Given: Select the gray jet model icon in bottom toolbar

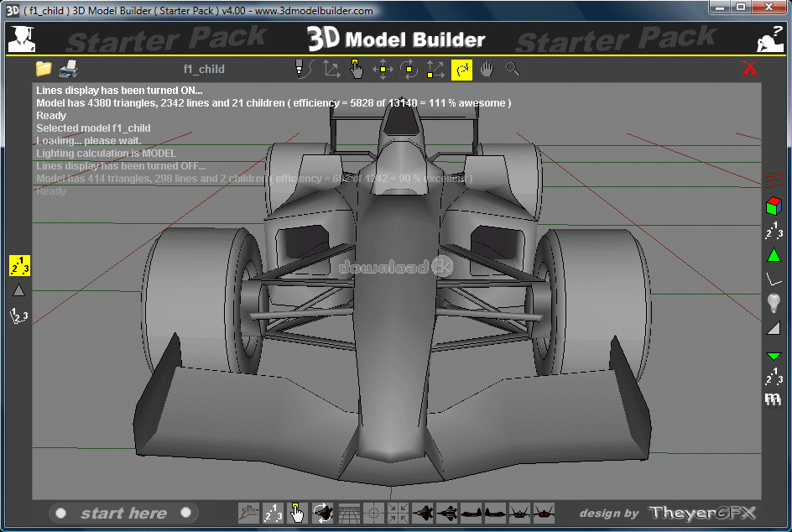Looking at the screenshot, I should (x=248, y=514).
